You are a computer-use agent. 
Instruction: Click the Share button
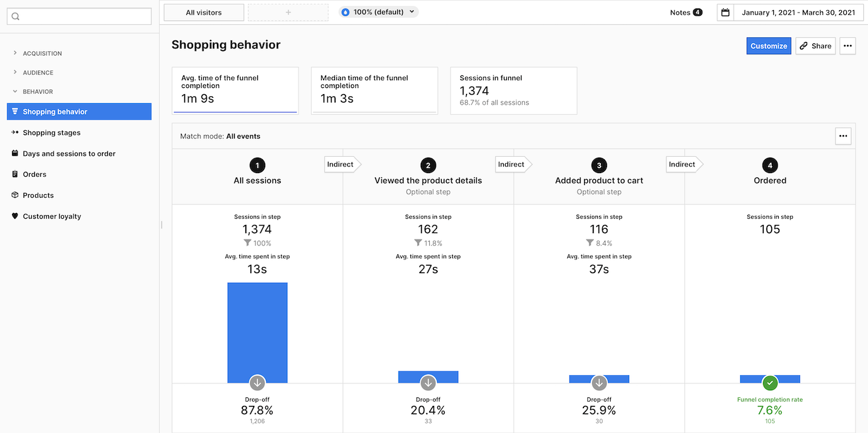point(816,46)
